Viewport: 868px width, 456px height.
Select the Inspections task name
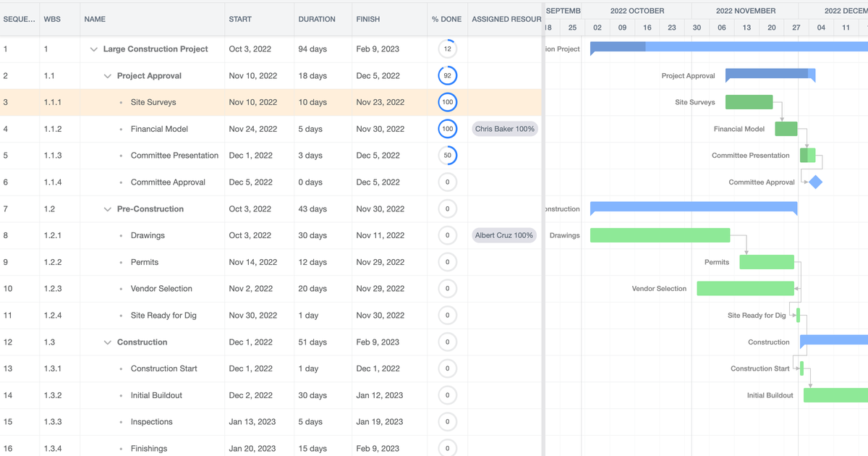tap(152, 422)
